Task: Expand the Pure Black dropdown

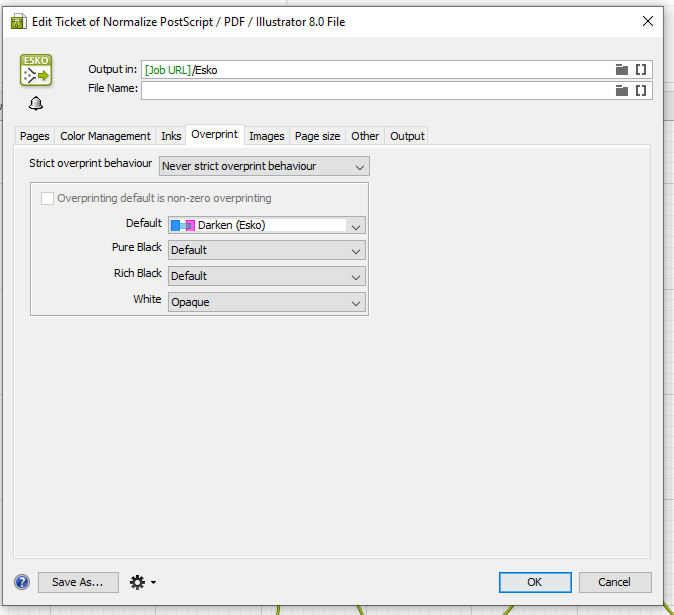Action: pos(267,250)
